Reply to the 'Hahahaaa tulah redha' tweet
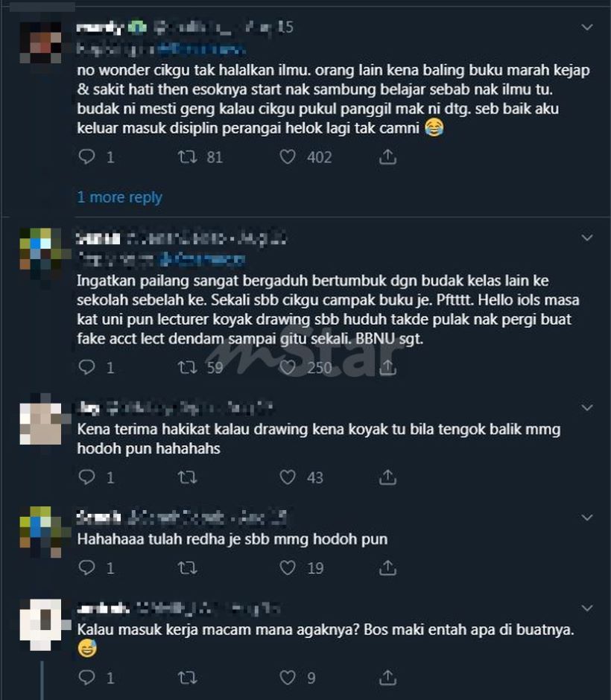Viewport: 611px width, 700px height. coord(86,568)
